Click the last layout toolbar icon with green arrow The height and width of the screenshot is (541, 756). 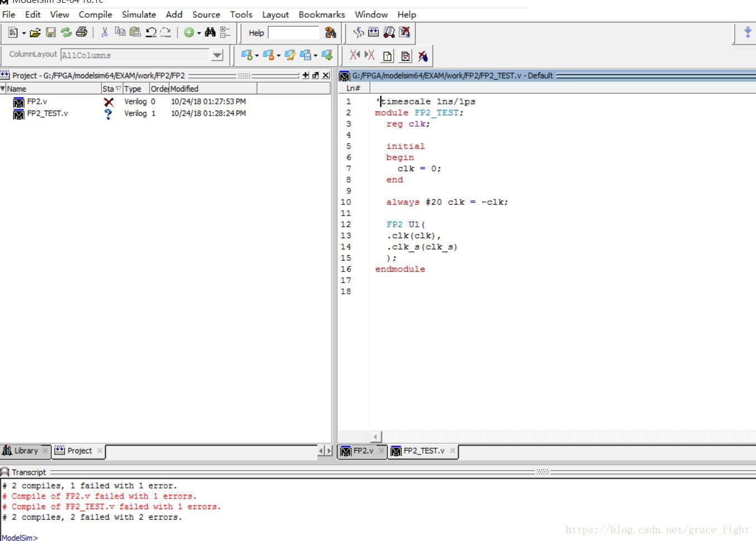coord(327,55)
